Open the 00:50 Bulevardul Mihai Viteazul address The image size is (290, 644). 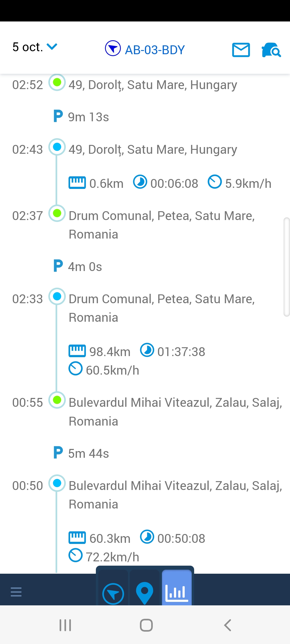(x=175, y=495)
